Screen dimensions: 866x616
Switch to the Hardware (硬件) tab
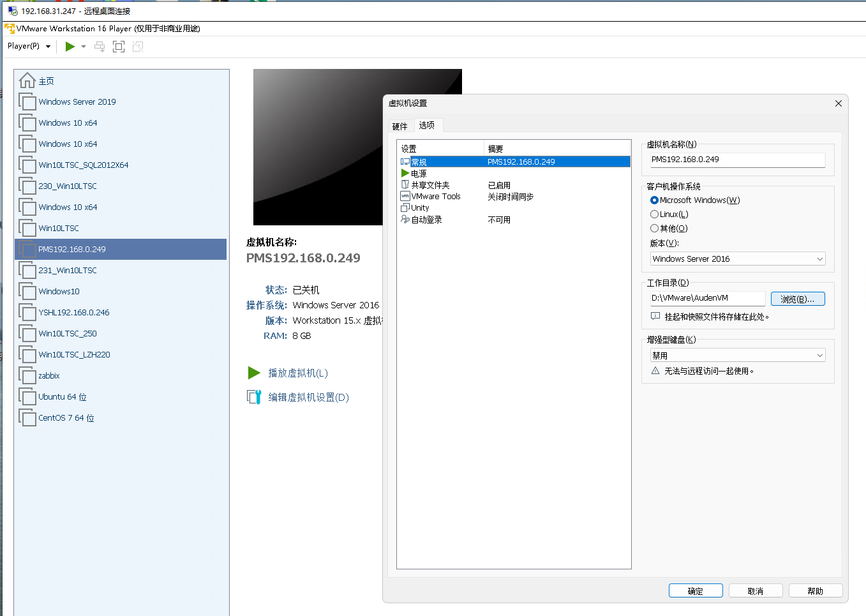point(399,126)
